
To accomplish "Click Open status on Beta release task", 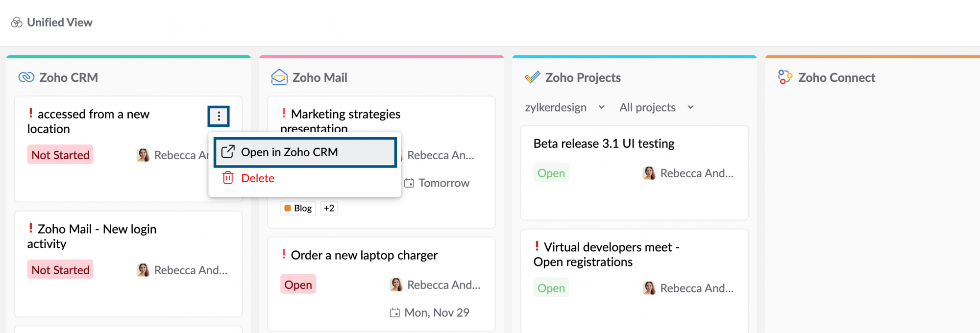I will (x=551, y=173).
